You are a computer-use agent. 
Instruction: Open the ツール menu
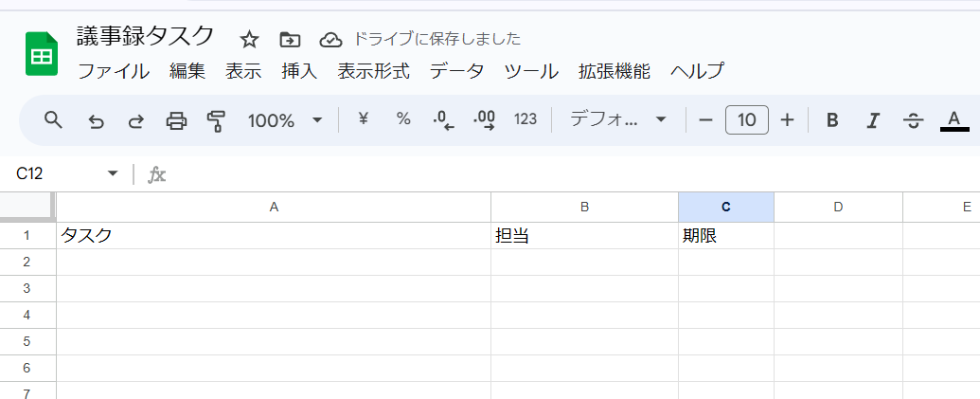(x=531, y=71)
